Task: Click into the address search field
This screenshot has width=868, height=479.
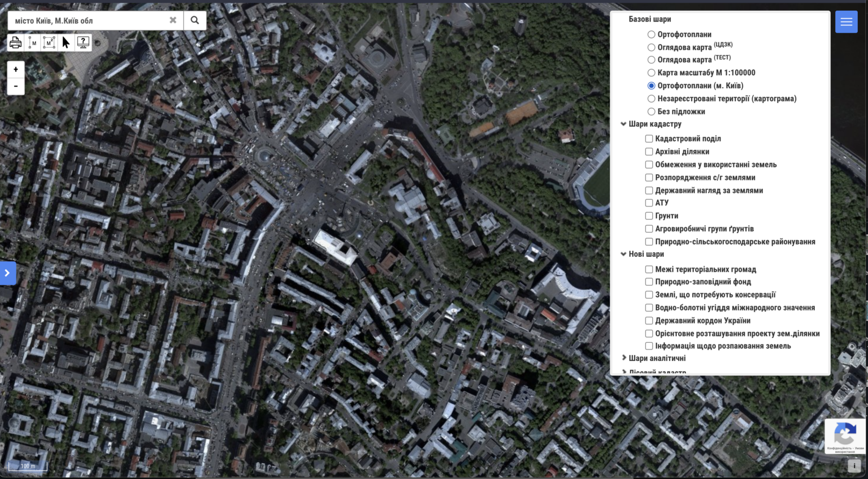Action: point(88,21)
